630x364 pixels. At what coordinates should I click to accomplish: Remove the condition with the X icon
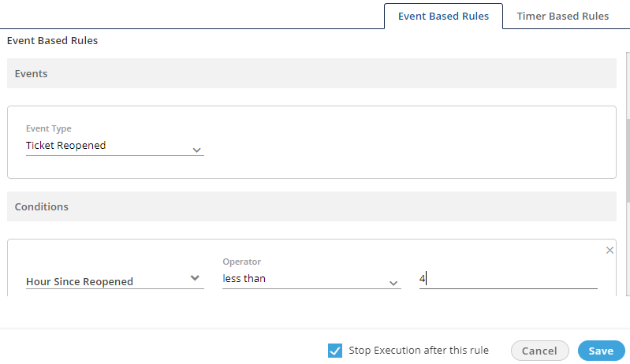(x=609, y=251)
